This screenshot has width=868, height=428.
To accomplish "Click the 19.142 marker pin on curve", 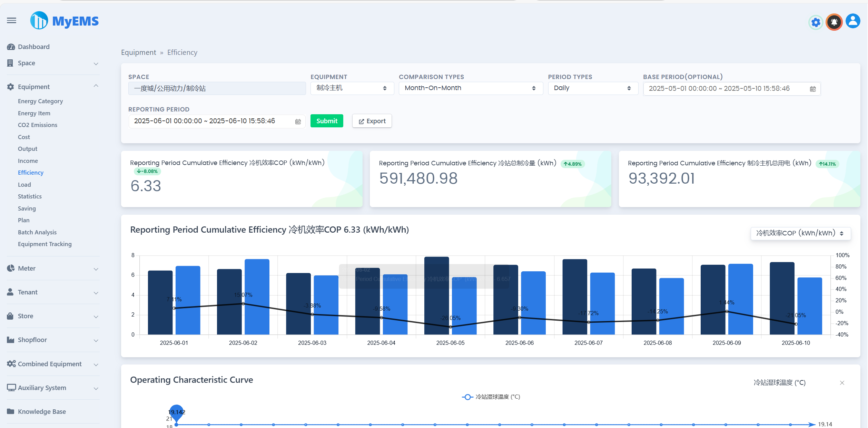I will tap(177, 412).
